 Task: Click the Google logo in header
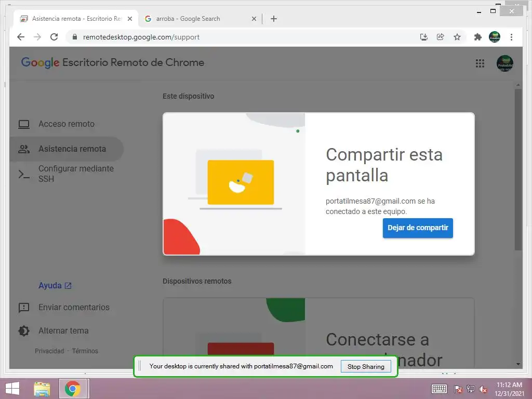click(40, 62)
